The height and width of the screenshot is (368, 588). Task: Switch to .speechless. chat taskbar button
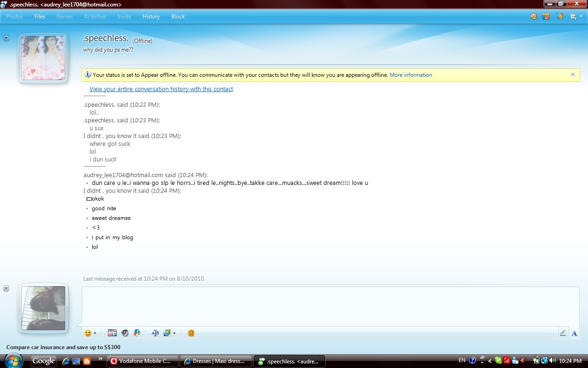point(290,361)
